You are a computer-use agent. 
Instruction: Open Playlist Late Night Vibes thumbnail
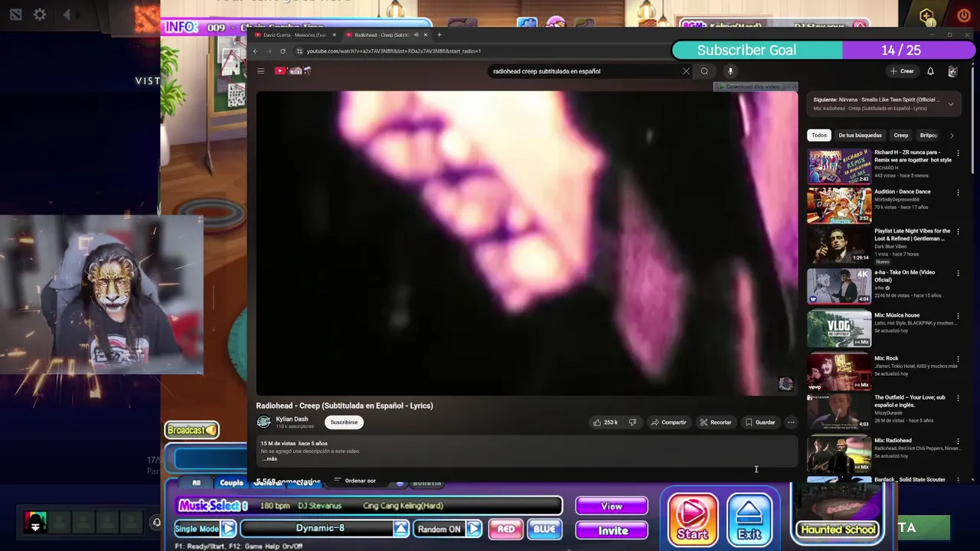(x=839, y=245)
